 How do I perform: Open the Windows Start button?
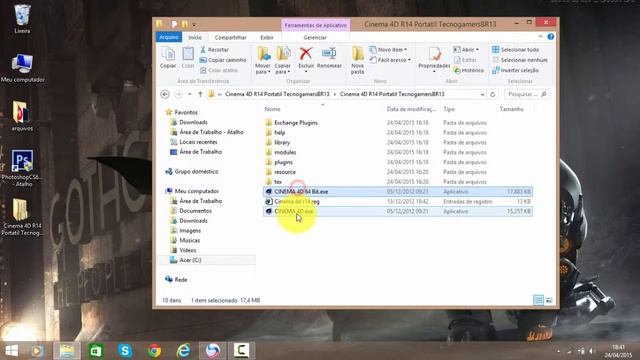tap(11, 351)
